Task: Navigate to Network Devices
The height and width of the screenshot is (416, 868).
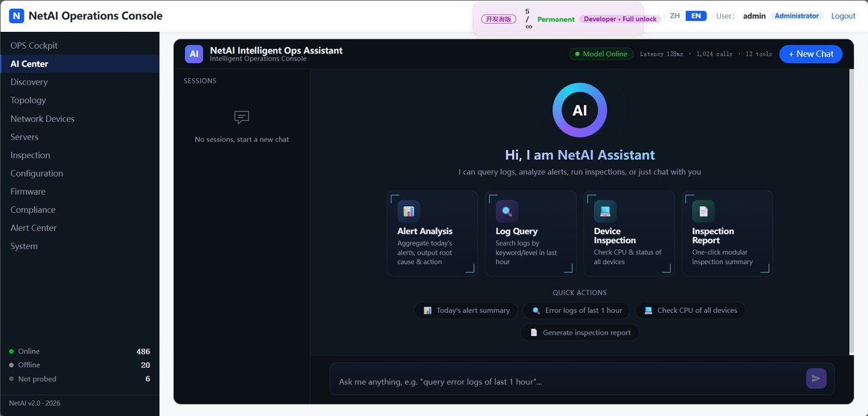Action: click(80, 119)
